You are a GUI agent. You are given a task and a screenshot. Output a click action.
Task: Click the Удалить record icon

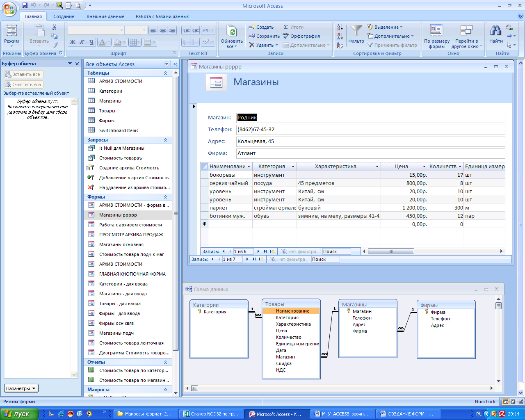[252, 45]
